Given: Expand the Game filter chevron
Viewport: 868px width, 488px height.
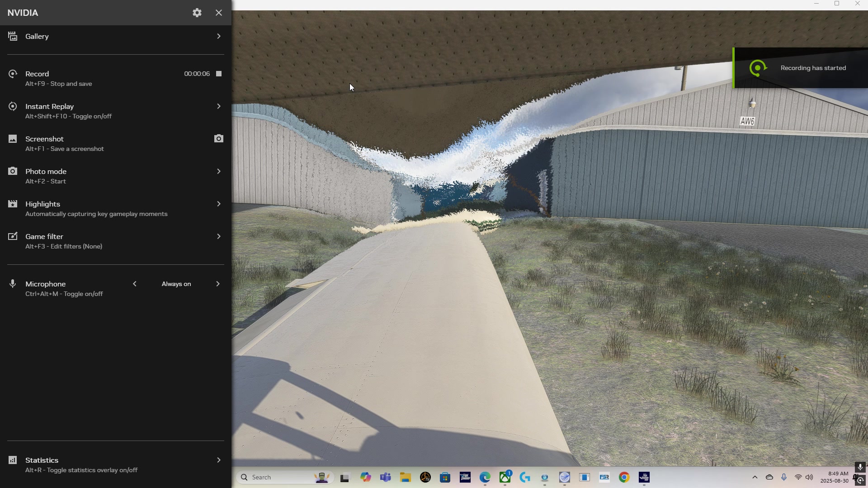Looking at the screenshot, I should pos(219,236).
